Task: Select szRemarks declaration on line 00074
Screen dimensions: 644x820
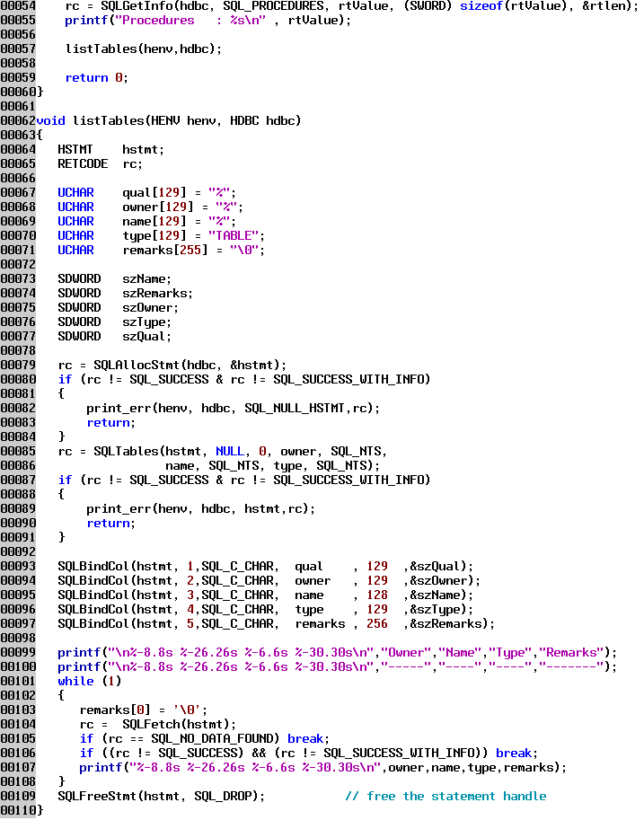Action: coord(157,294)
